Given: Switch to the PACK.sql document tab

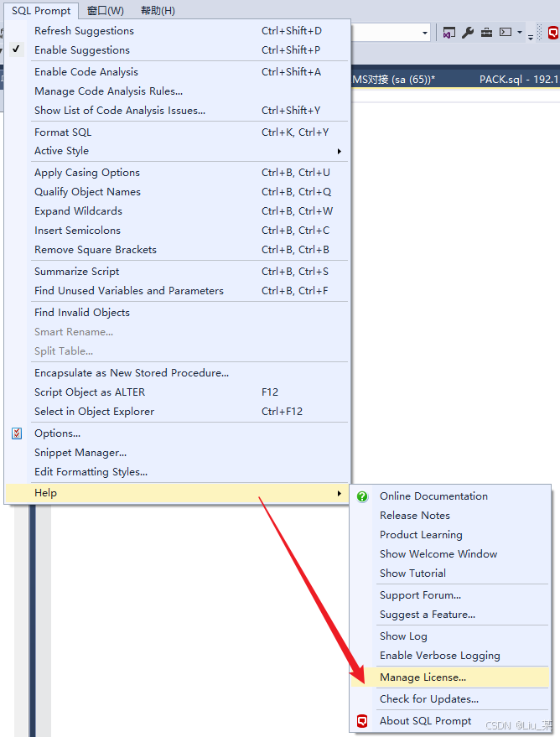Looking at the screenshot, I should pyautogui.click(x=516, y=80).
